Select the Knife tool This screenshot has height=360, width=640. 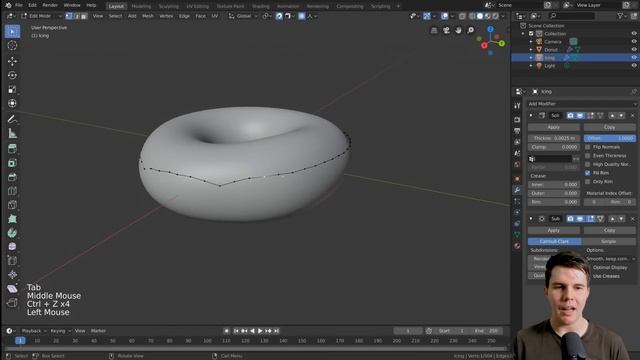(x=12, y=205)
